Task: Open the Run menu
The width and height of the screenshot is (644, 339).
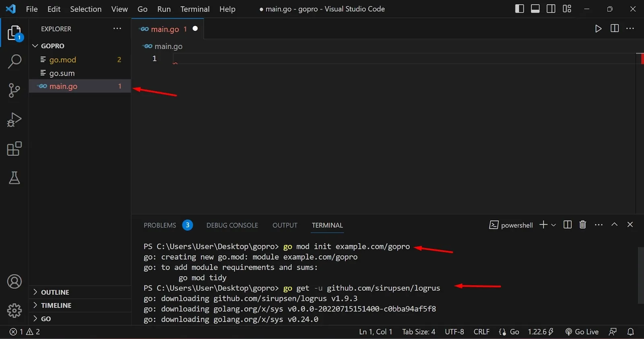Action: [164, 9]
